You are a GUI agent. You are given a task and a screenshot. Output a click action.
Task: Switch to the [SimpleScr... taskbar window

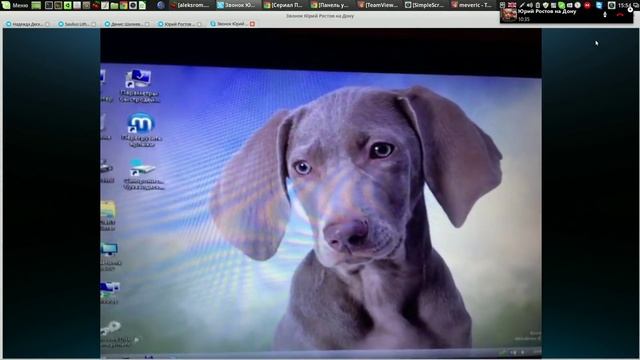pyautogui.click(x=426, y=5)
